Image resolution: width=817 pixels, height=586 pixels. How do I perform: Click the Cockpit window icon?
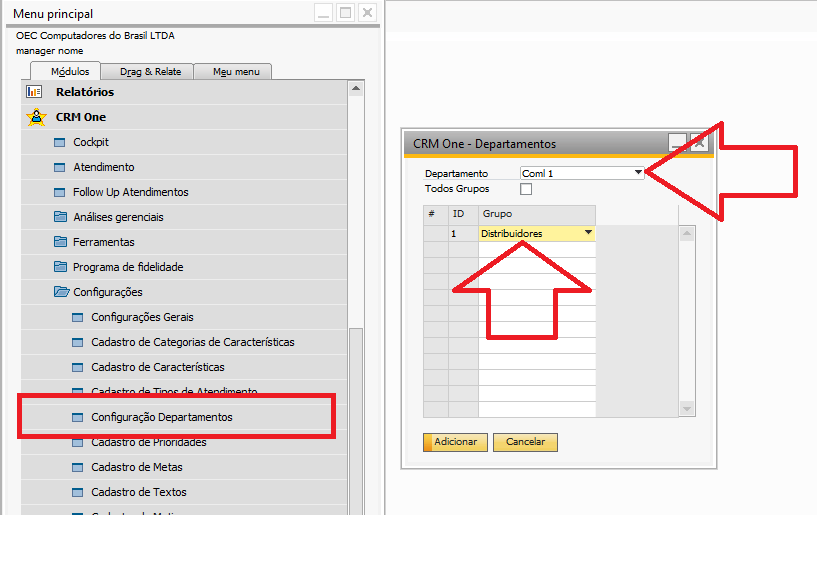pyautogui.click(x=59, y=142)
